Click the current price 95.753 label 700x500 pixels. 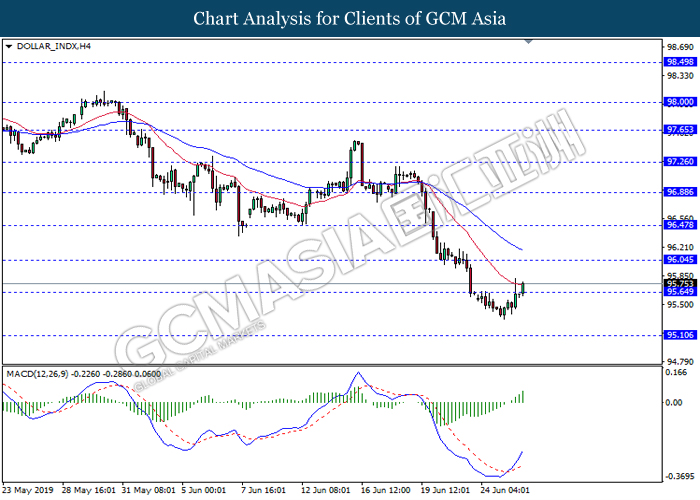(x=680, y=283)
